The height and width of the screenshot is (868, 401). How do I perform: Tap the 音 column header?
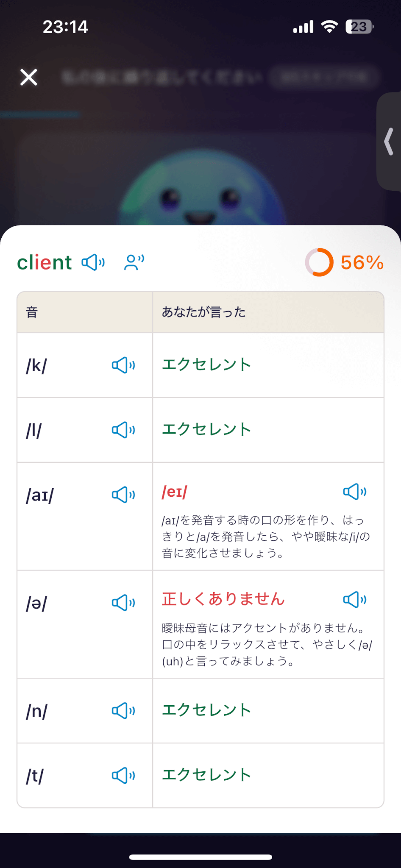pyautogui.click(x=32, y=312)
